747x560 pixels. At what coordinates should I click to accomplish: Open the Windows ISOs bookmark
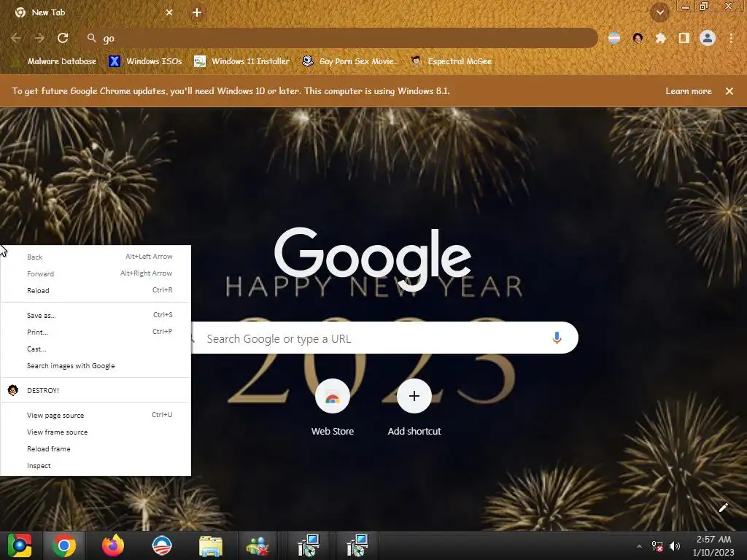(145, 61)
